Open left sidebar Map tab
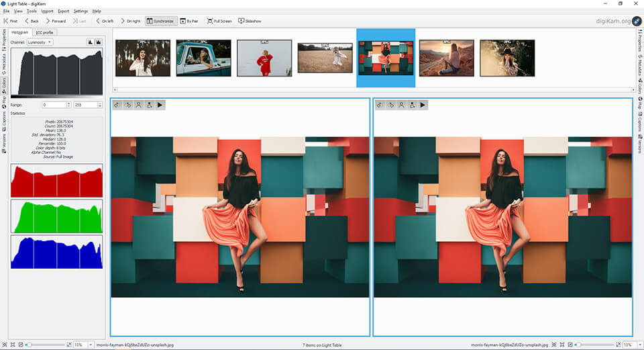Image resolution: width=644 pixels, height=350 pixels. [x=4, y=102]
